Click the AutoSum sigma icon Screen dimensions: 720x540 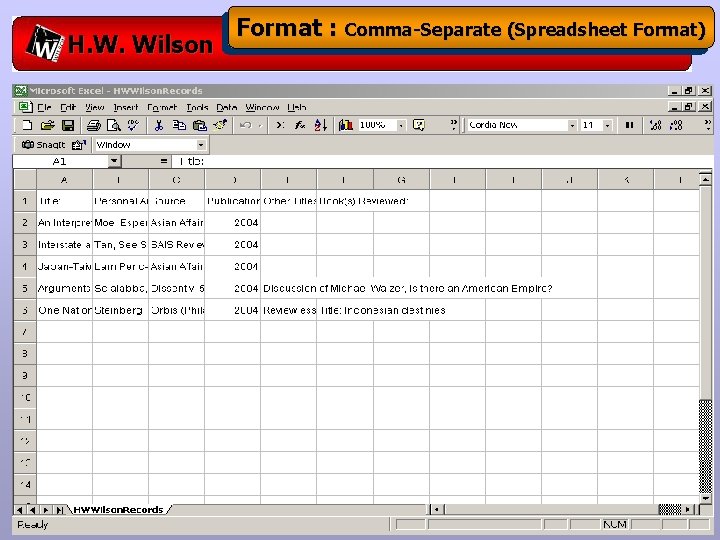tap(280, 125)
